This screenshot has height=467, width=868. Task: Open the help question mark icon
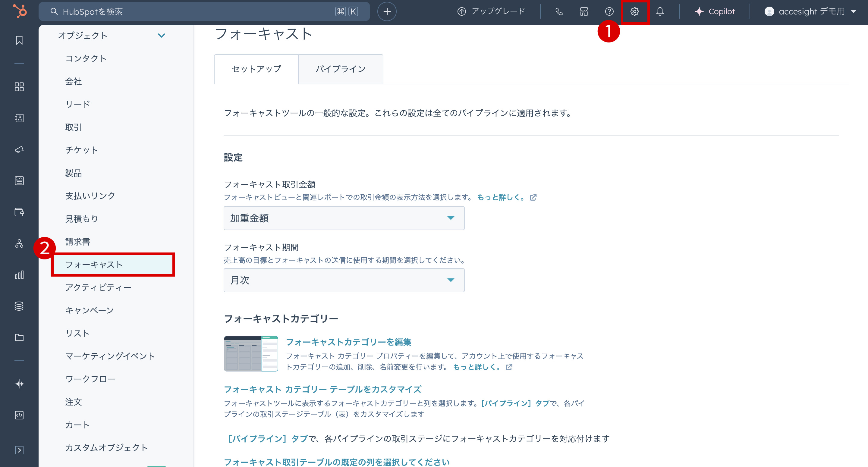click(x=609, y=11)
